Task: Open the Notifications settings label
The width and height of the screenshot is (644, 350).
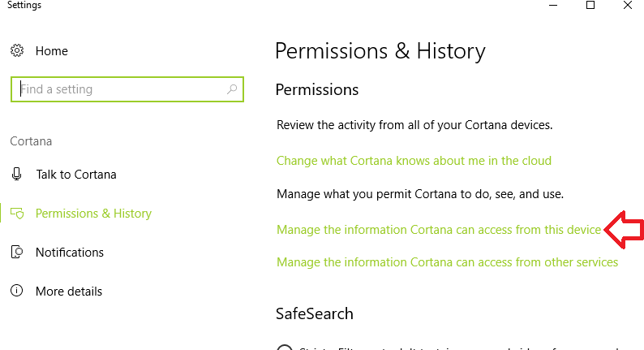Action: pos(70,252)
